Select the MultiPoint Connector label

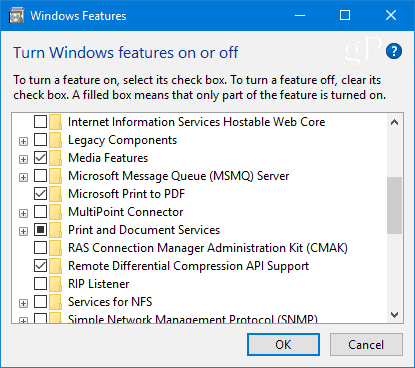(126, 212)
